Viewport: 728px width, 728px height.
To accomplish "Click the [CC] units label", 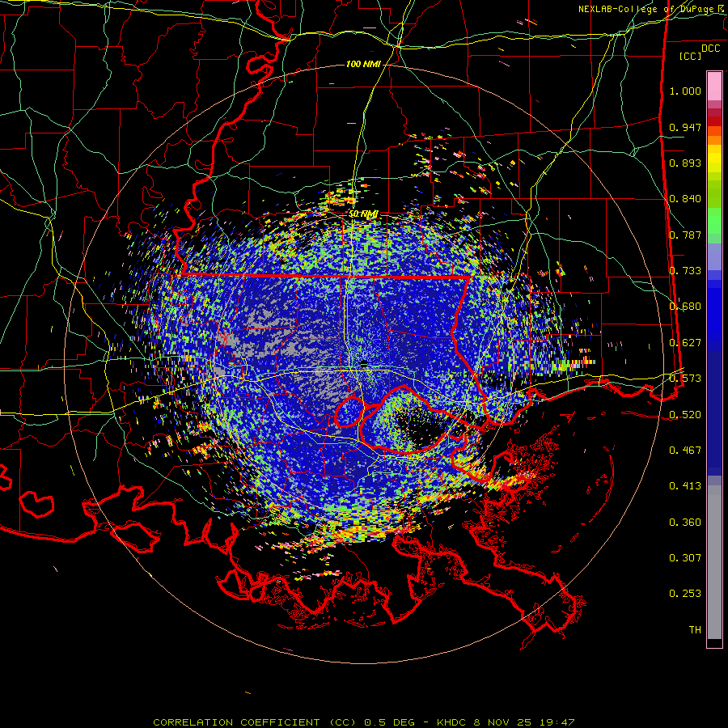I will tap(691, 56).
